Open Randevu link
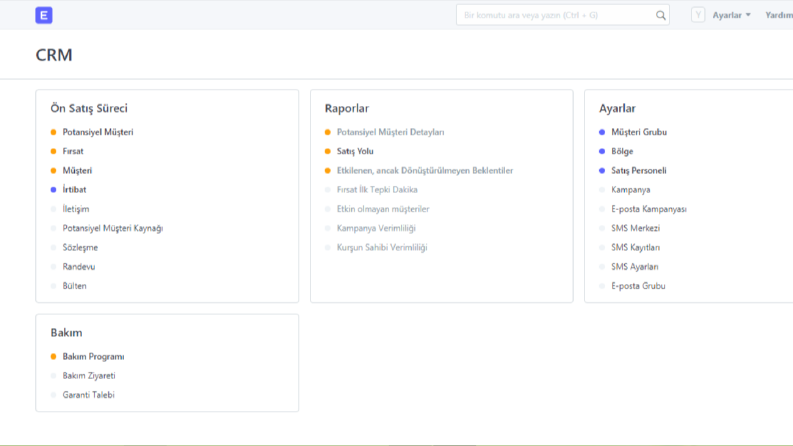Screen dimensions: 793x446 pos(78,266)
